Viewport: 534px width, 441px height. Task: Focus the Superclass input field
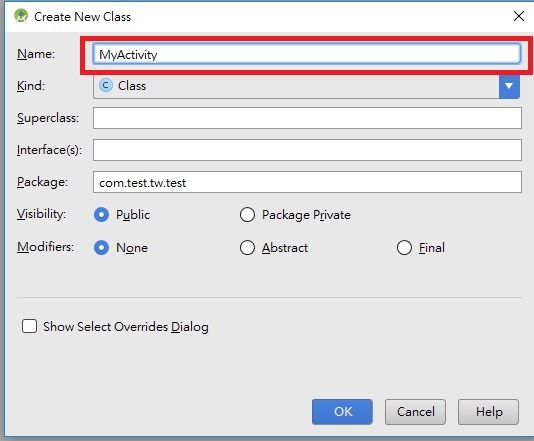[x=307, y=118]
